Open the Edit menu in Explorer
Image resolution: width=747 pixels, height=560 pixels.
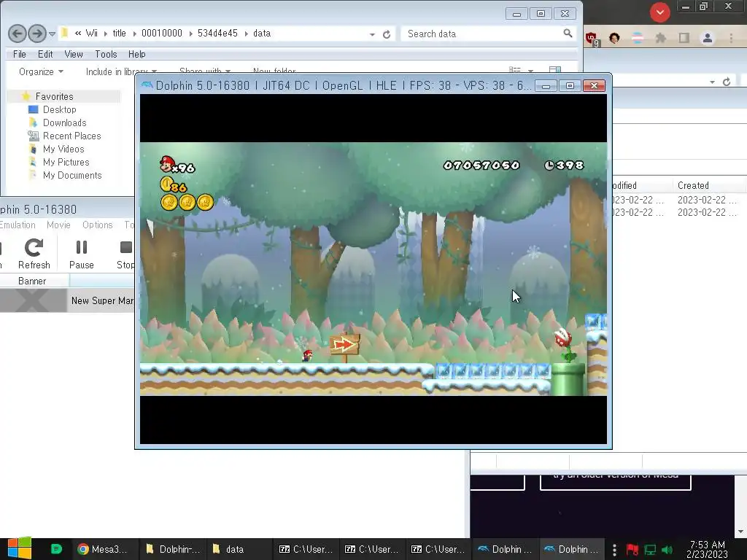[x=45, y=54]
